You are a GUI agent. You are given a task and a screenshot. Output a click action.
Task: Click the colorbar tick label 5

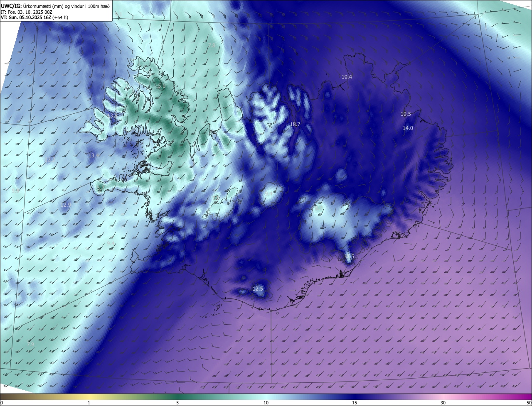(x=177, y=403)
